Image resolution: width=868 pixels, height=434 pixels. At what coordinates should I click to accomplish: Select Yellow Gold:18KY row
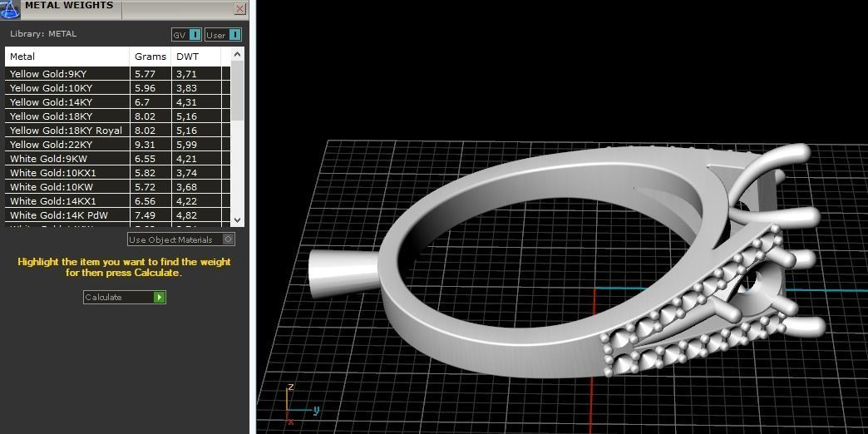click(117, 116)
